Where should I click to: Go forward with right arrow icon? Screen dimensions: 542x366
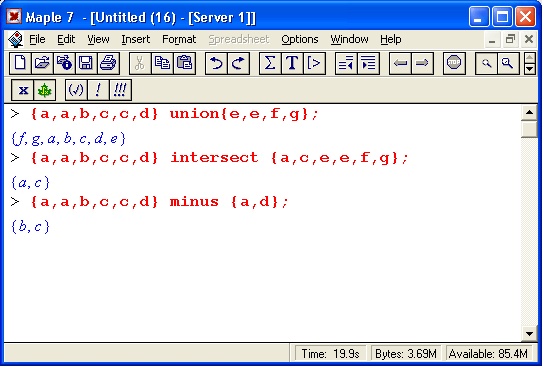click(x=422, y=63)
